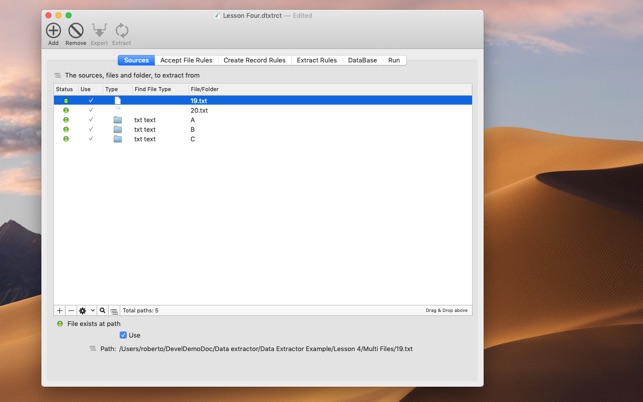Toggle the Use checkbox below the list
643x402 pixels.
pos(123,335)
